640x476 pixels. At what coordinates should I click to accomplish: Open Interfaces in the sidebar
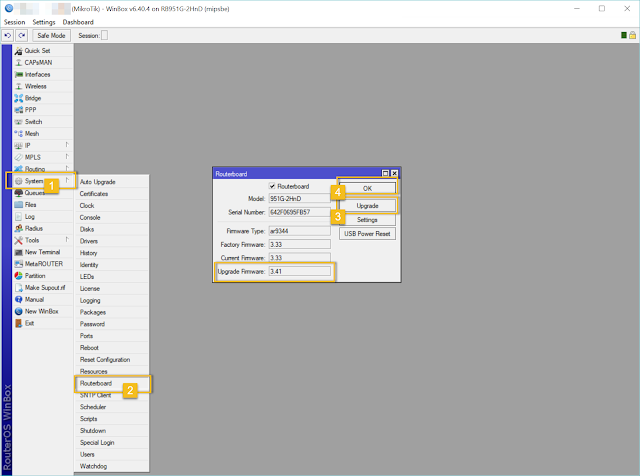coord(43,74)
